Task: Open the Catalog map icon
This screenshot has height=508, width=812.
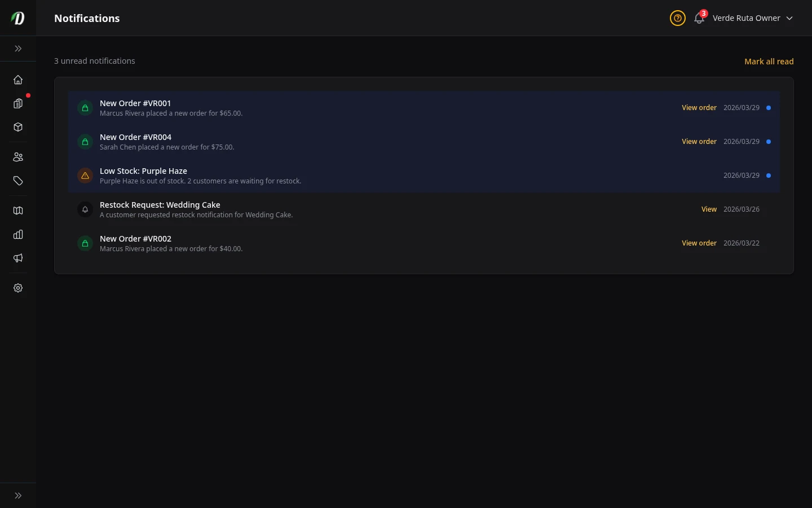Action: point(18,211)
